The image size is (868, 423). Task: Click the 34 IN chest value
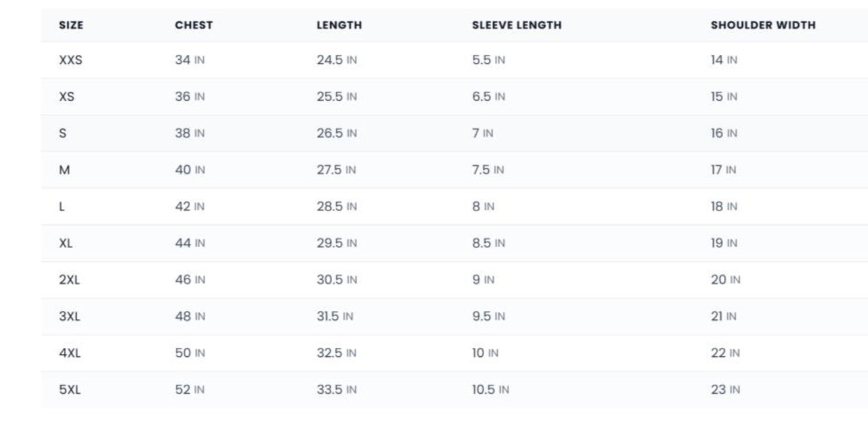[x=190, y=60]
